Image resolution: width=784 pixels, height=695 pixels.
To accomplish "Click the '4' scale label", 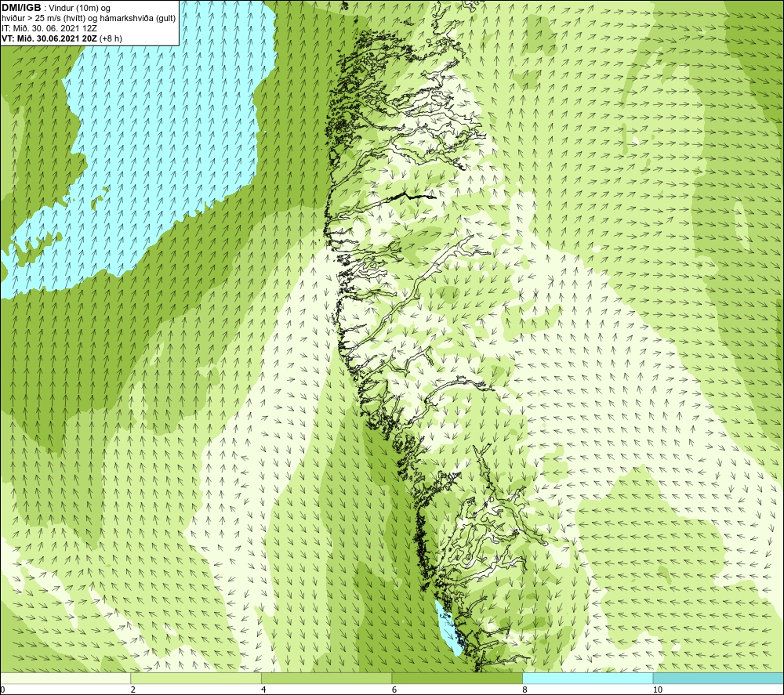I will pyautogui.click(x=263, y=690).
